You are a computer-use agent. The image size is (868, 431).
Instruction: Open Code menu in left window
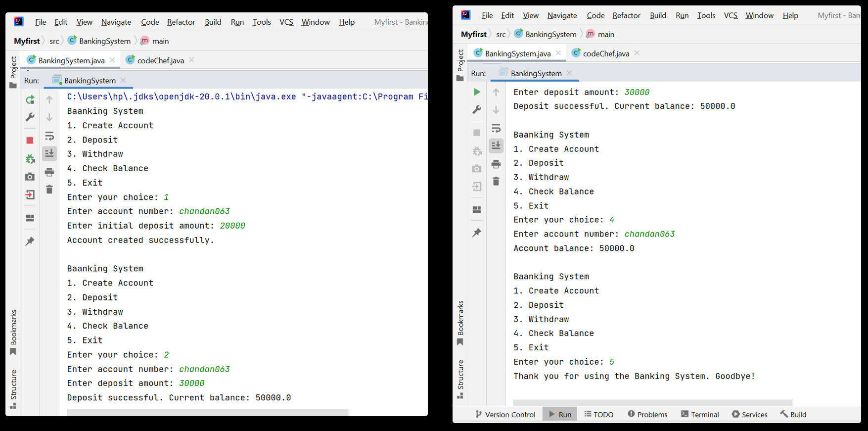150,22
